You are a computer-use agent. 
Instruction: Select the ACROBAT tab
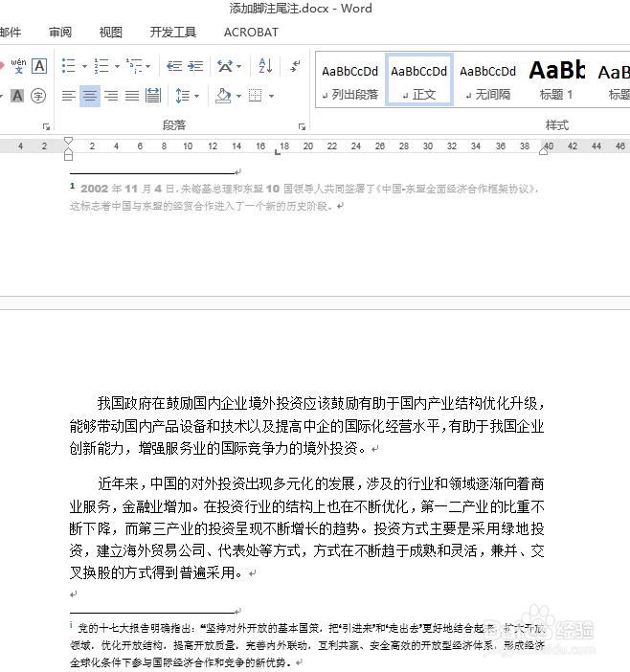(x=251, y=33)
